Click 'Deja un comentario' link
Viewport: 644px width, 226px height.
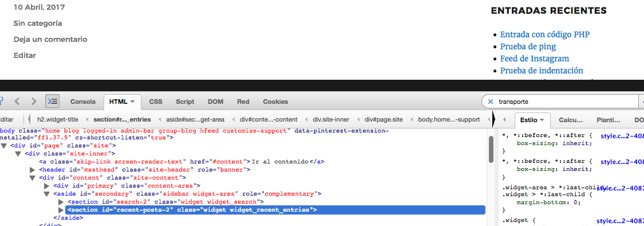click(x=50, y=40)
